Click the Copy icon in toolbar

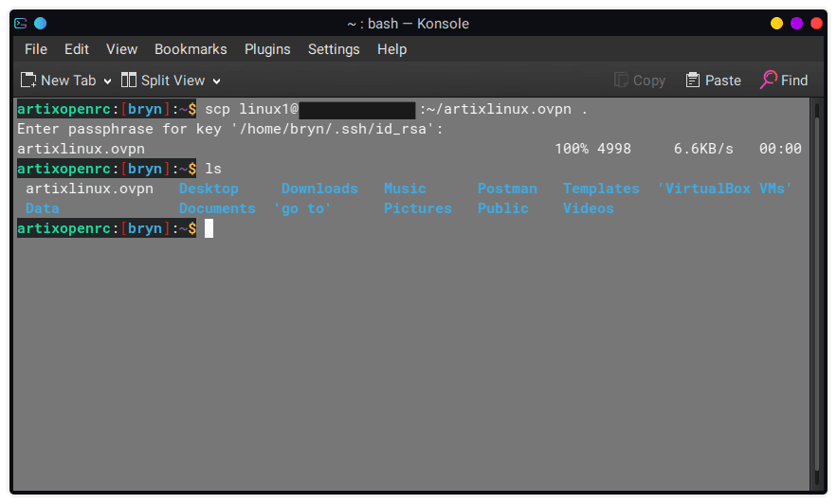pyautogui.click(x=621, y=80)
